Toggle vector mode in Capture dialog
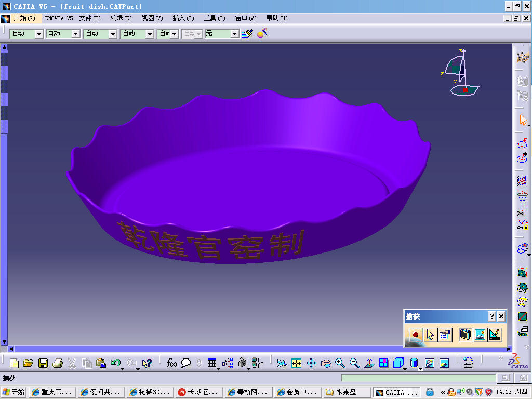Viewport: 532px width, 399px height. click(x=495, y=335)
